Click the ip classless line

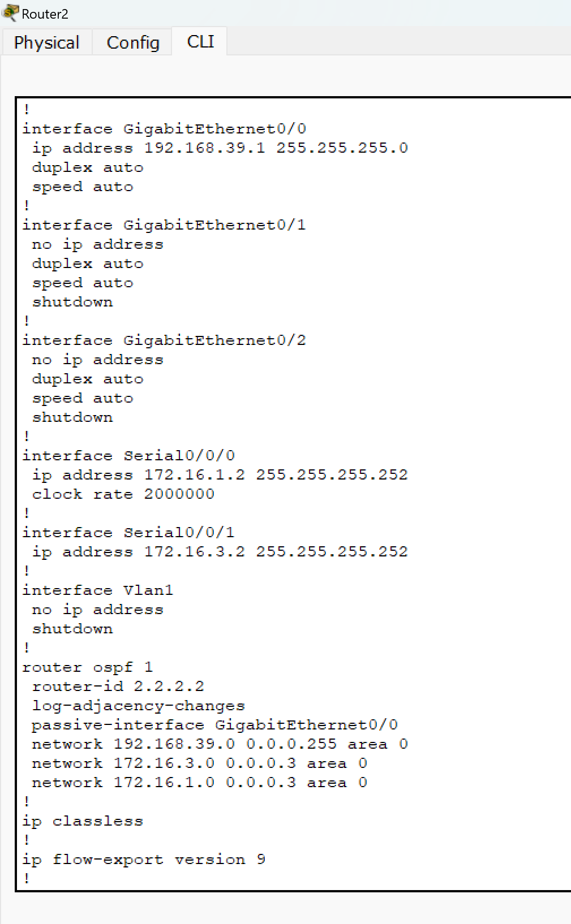(x=83, y=821)
